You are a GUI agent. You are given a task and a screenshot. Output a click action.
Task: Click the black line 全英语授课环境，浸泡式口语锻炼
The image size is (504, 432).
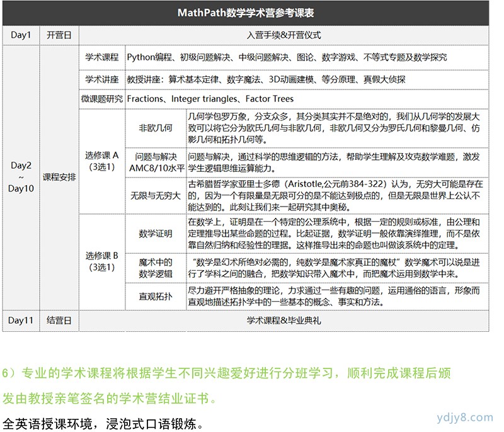pyautogui.click(x=103, y=424)
